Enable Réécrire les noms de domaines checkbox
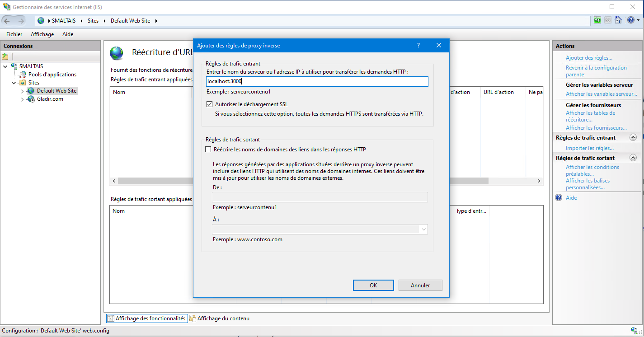Screen dimensions: 644x337 tap(208, 150)
